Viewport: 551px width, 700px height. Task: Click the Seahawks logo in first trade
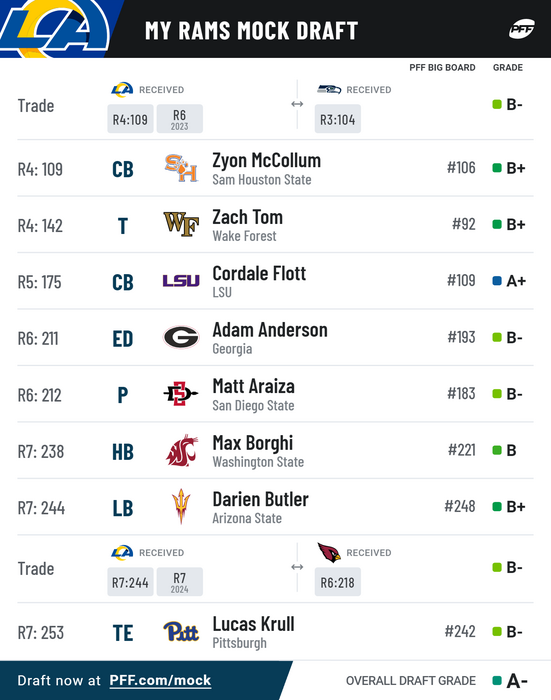329,89
